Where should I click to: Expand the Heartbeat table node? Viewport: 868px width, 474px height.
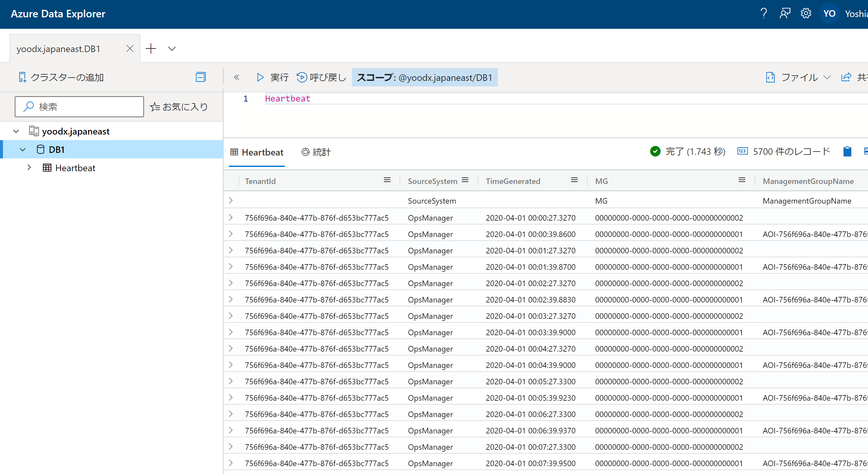29,167
